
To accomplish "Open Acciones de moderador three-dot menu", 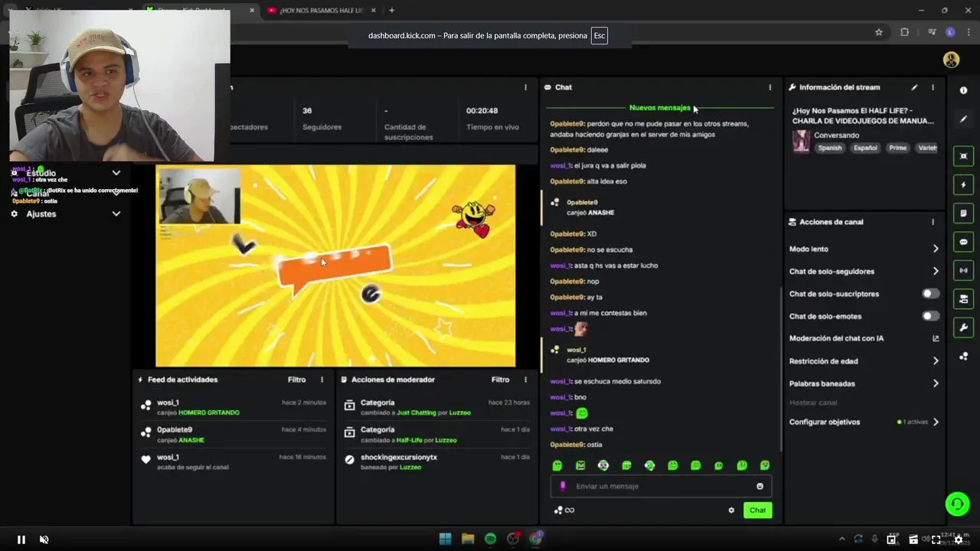I will (x=525, y=380).
